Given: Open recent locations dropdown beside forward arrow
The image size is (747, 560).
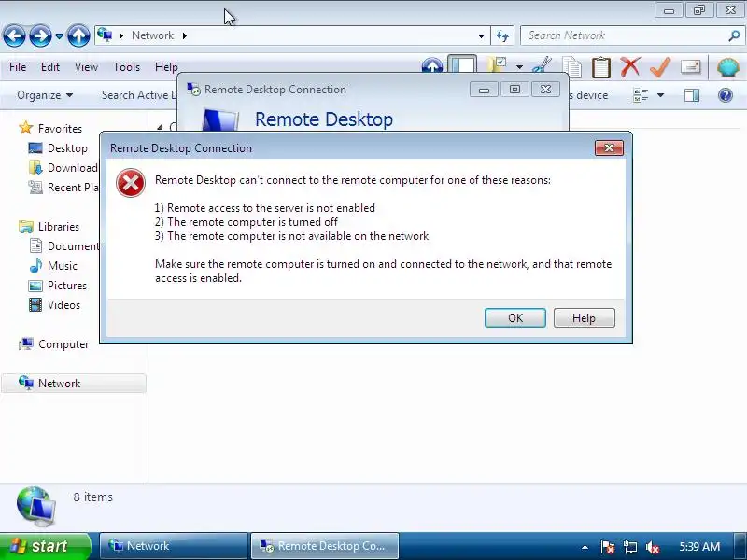Looking at the screenshot, I should 59,35.
